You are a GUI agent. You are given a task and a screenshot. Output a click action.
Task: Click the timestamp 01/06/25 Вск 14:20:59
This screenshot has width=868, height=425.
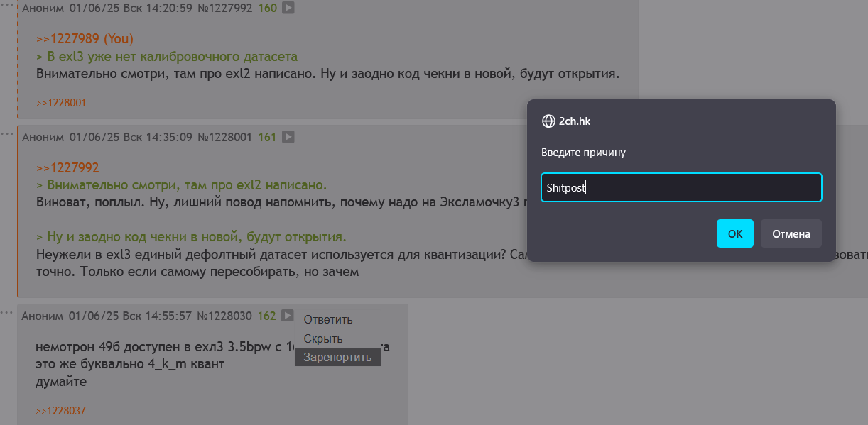[x=131, y=9]
